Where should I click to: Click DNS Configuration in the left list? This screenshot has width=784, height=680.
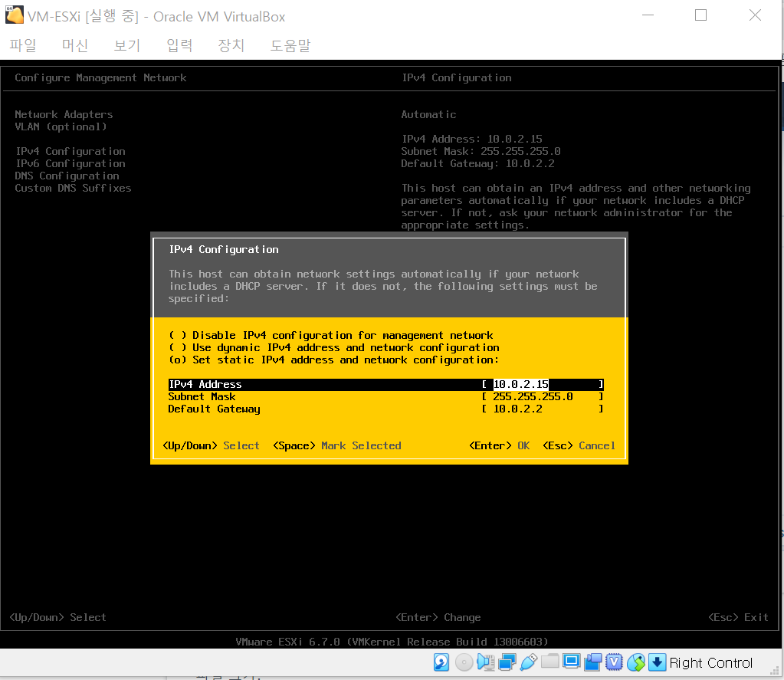(x=67, y=176)
